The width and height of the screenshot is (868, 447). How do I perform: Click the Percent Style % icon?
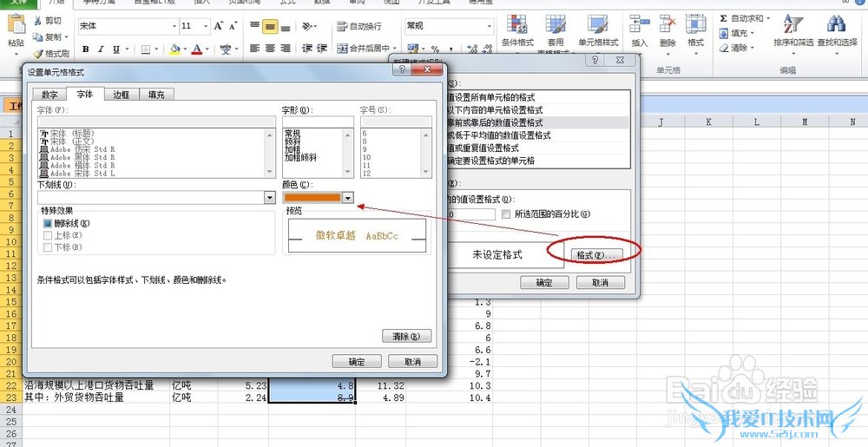[435, 49]
